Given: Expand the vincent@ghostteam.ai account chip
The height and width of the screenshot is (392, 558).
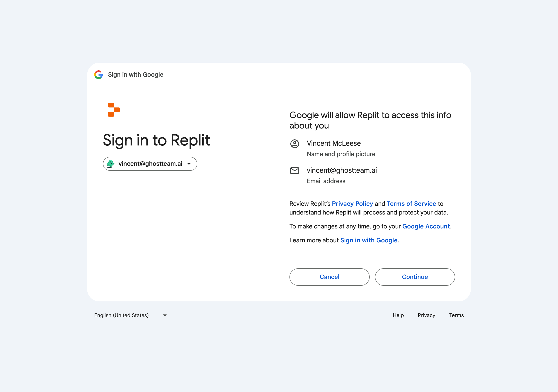Looking at the screenshot, I should pyautogui.click(x=150, y=164).
